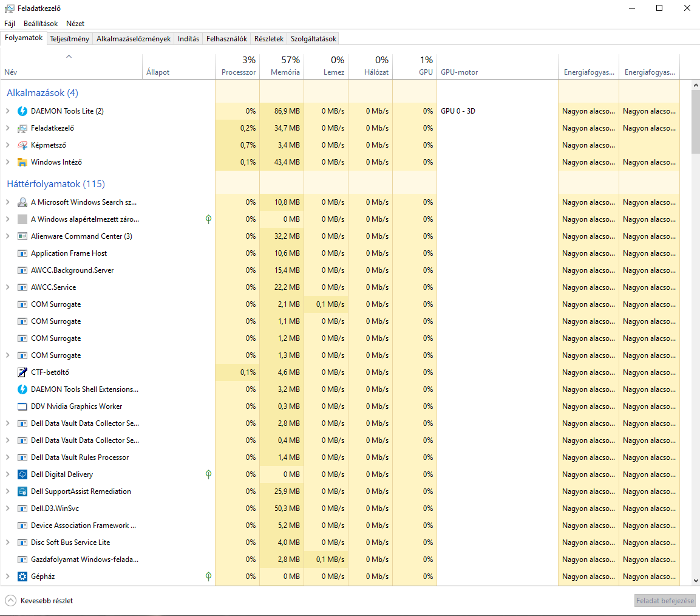This screenshot has width=700, height=616.
Task: Click the Application Frame Host icon
Action: tap(22, 253)
